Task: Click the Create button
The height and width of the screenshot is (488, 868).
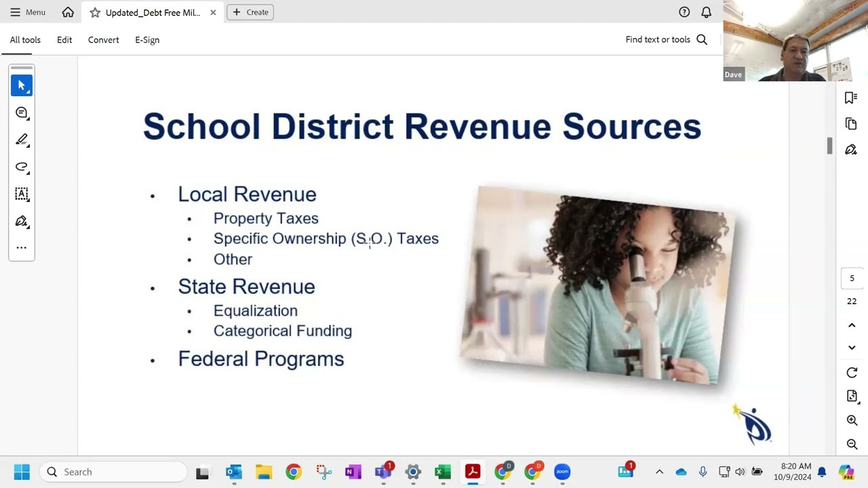Action: pyautogui.click(x=250, y=12)
